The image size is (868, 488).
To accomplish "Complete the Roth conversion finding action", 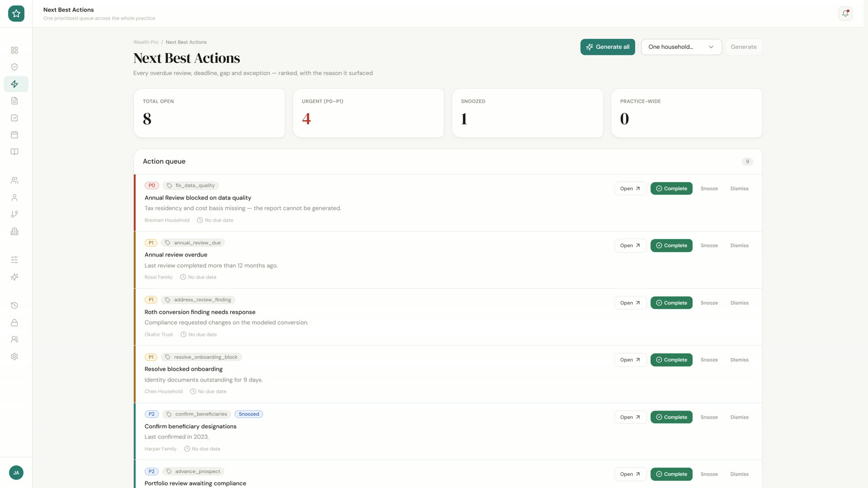I will [x=671, y=303].
